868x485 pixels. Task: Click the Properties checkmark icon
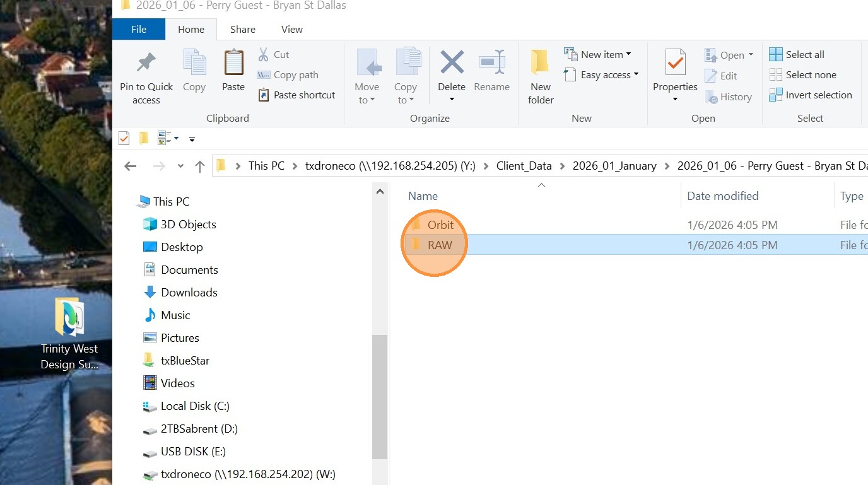click(676, 63)
